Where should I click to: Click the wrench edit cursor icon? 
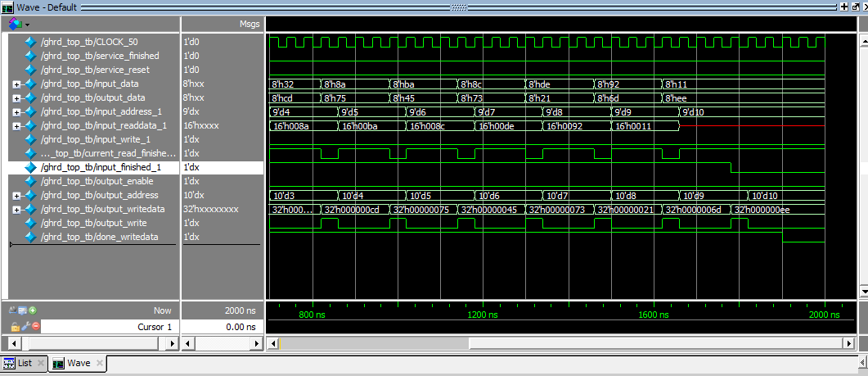(25, 327)
